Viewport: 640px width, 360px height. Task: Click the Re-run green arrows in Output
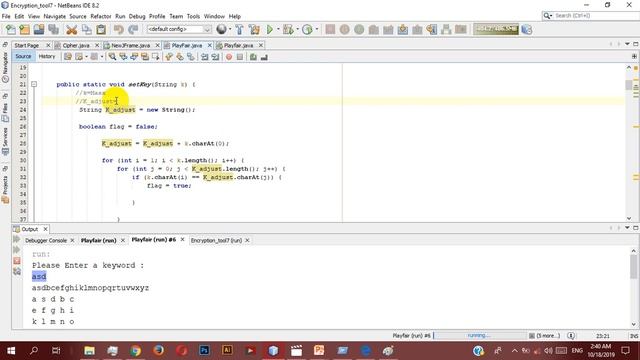(17, 239)
